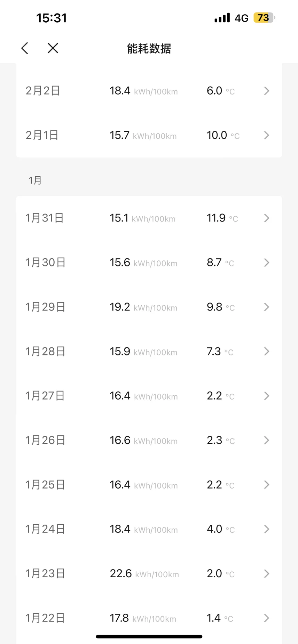Open the 1月27日 energy record

point(149,396)
